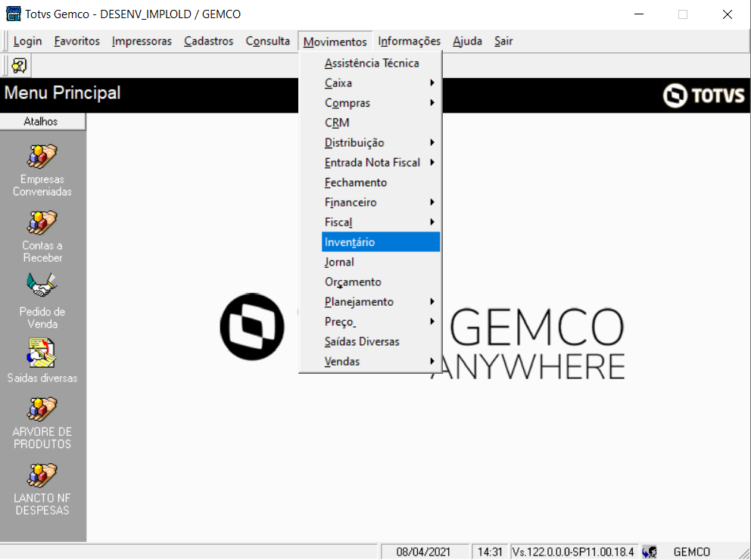This screenshot has height=560, width=751.
Task: Expand the Planejamento submenu
Action: [x=381, y=302]
